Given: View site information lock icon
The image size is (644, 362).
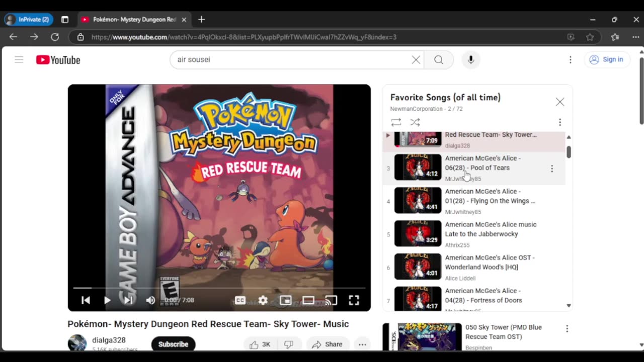Looking at the screenshot, I should click(x=80, y=37).
